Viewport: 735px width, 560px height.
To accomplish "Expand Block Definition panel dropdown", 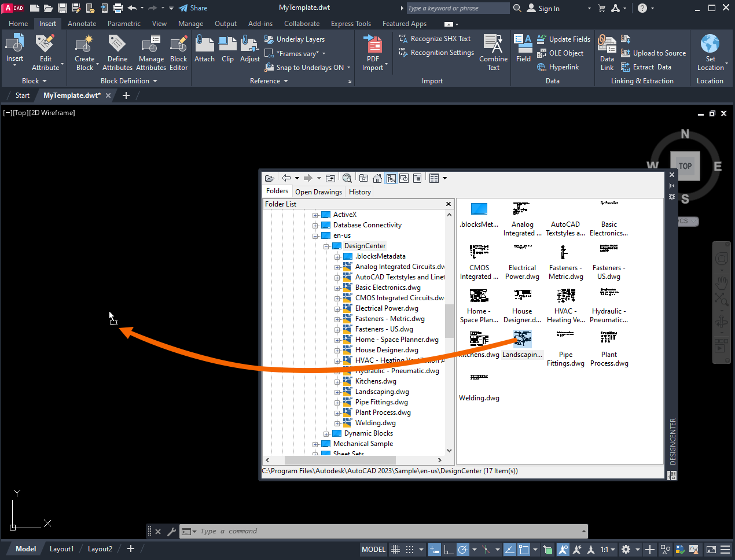I will coord(129,81).
